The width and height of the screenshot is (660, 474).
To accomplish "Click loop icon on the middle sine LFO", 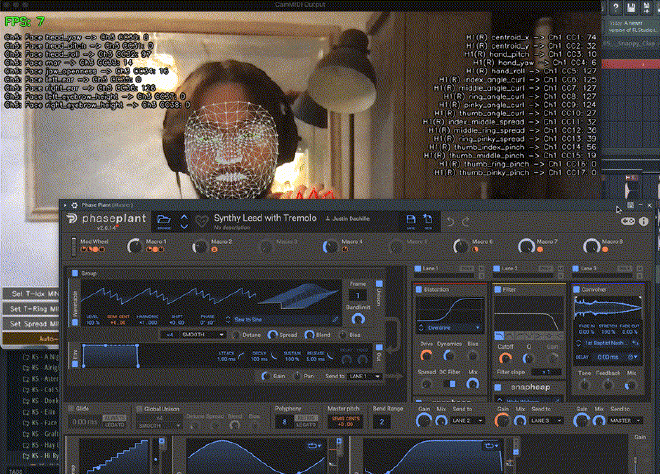I will [x=314, y=445].
